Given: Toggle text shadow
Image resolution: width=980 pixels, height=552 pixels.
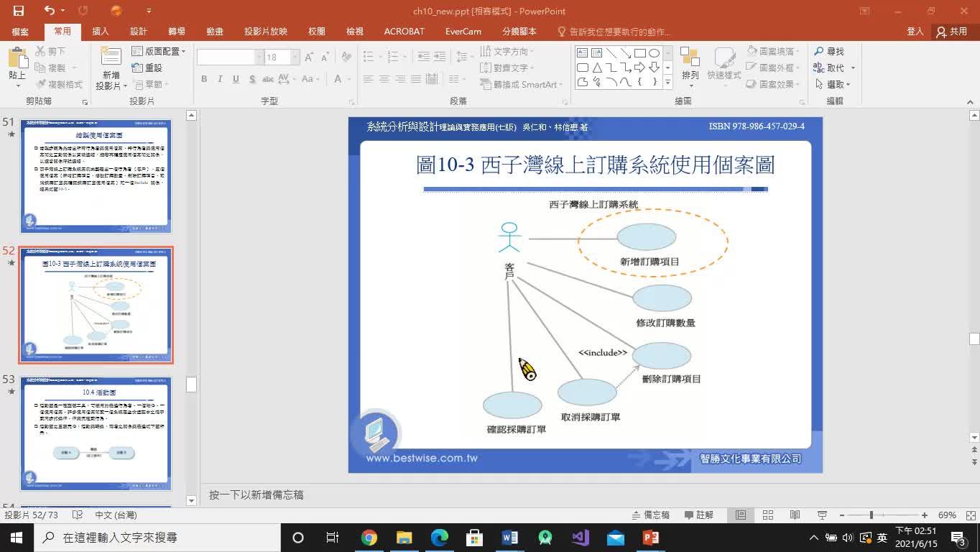Looking at the screenshot, I should [x=251, y=79].
